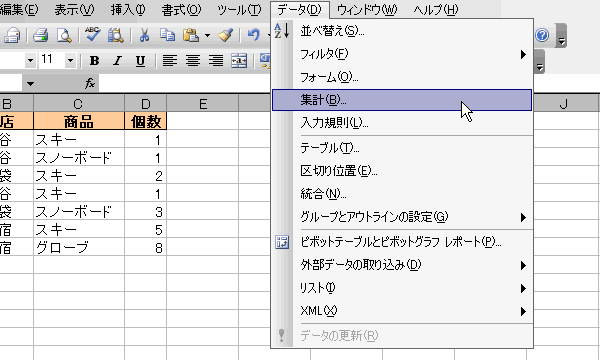This screenshot has height=360, width=600.
Task: Select column E header
Action: tap(203, 103)
